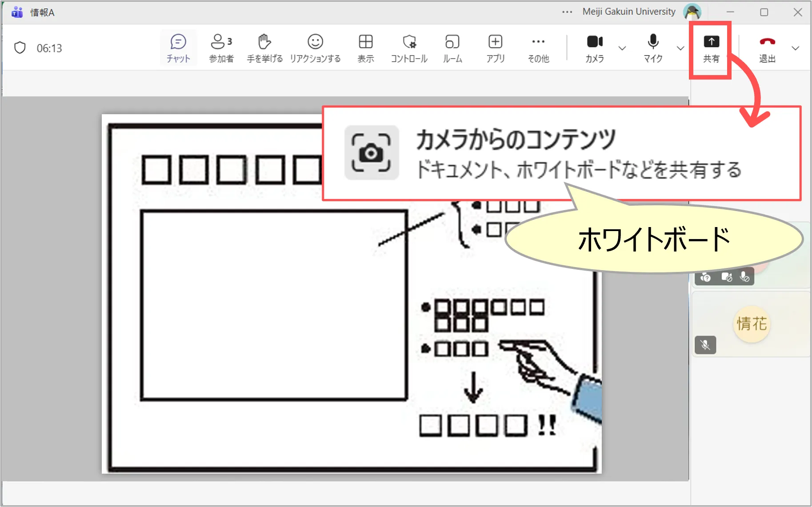The image size is (812, 507).
Task: Open the profile avatar picture
Action: point(692,12)
